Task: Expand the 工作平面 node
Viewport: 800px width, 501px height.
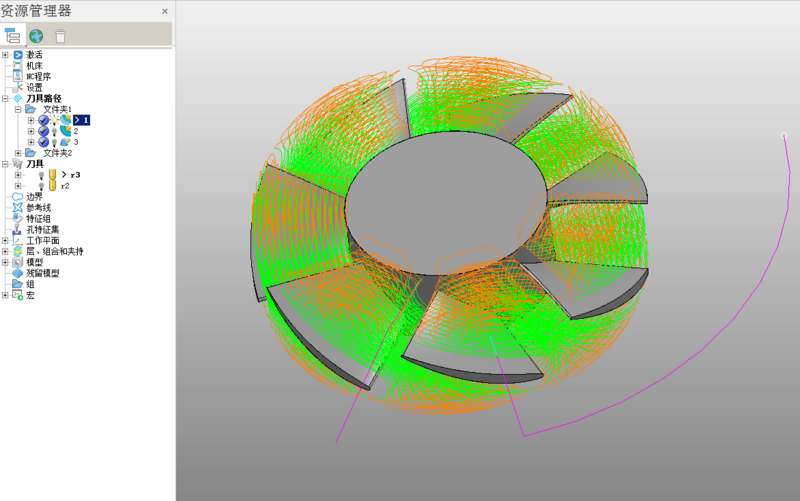Action: [5, 240]
